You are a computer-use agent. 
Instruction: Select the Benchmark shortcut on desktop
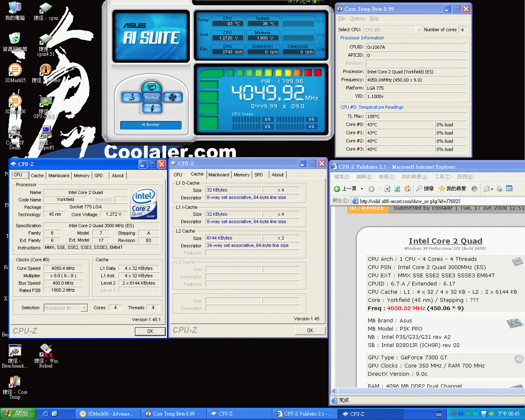pos(15,356)
